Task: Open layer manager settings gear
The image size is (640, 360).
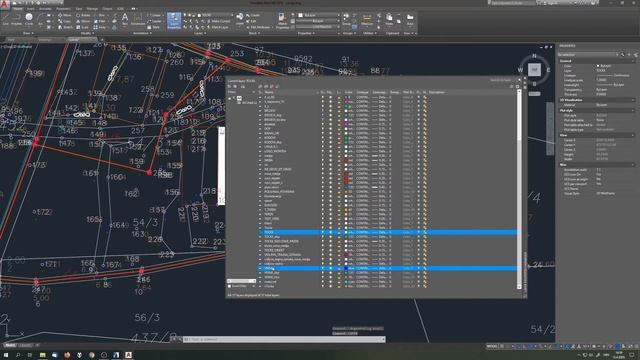Action: tap(518, 87)
